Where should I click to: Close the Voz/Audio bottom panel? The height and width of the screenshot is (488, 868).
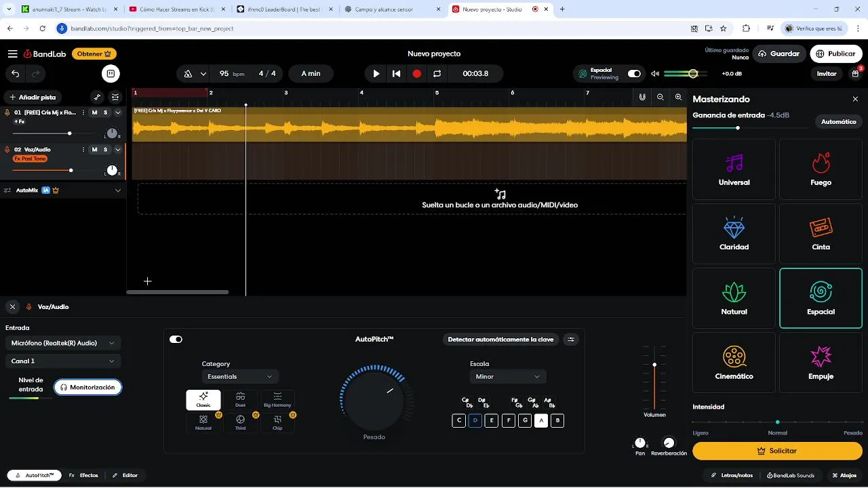[12, 306]
